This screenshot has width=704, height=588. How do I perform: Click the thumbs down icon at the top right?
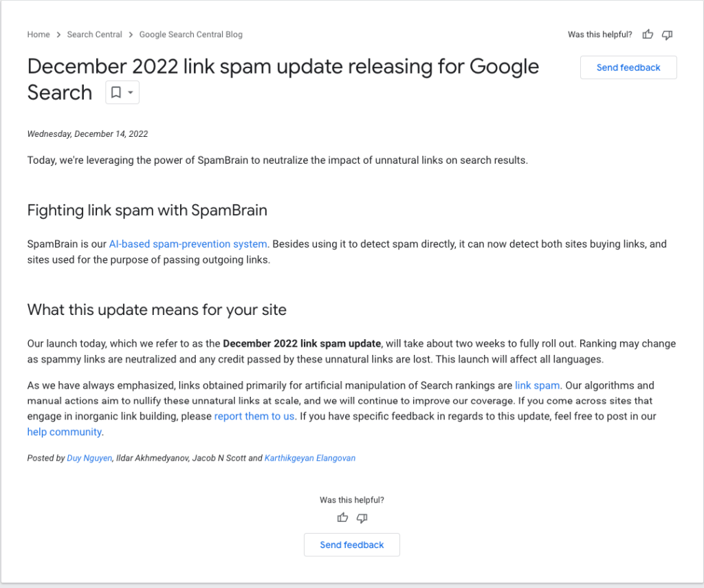pyautogui.click(x=667, y=34)
